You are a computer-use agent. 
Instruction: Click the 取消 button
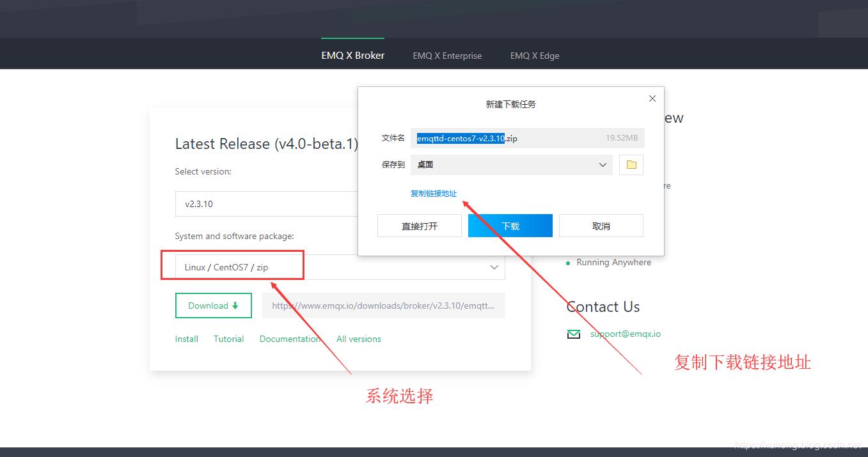[601, 226]
